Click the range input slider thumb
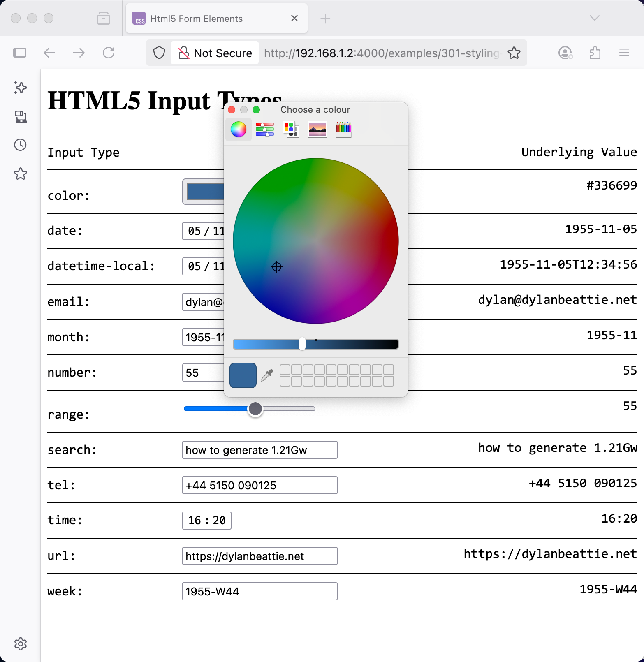Image resolution: width=644 pixels, height=662 pixels. click(x=255, y=409)
